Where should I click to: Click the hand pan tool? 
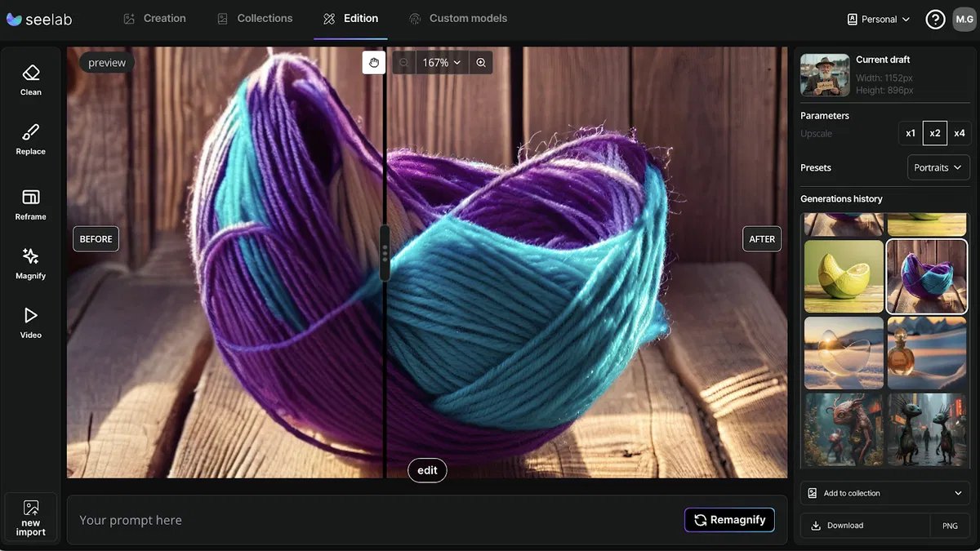[x=374, y=63]
